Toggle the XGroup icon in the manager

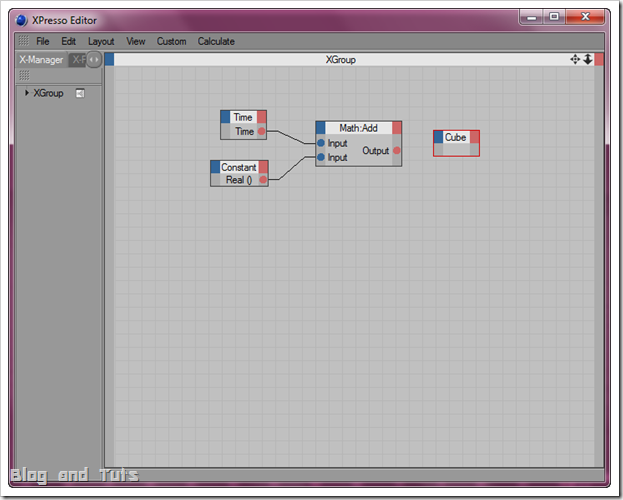pos(80,93)
